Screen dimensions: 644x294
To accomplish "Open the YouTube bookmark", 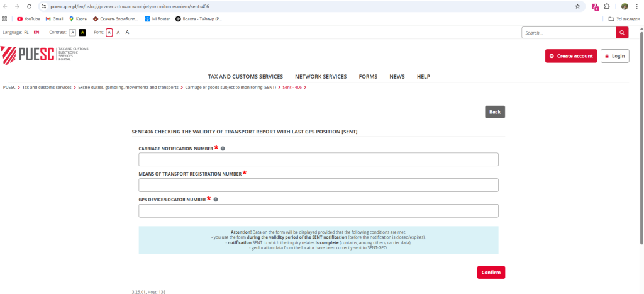I will coord(28,18).
